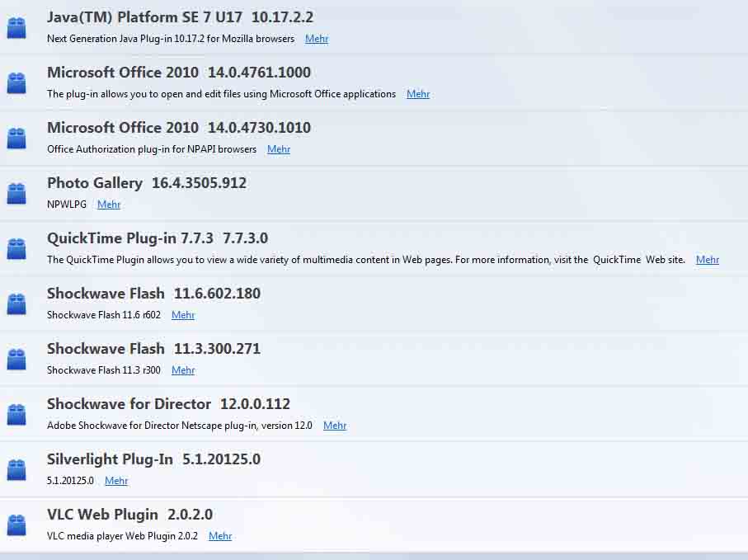Select VLC Web Plugin 2.0.2.0 title

tap(129, 515)
